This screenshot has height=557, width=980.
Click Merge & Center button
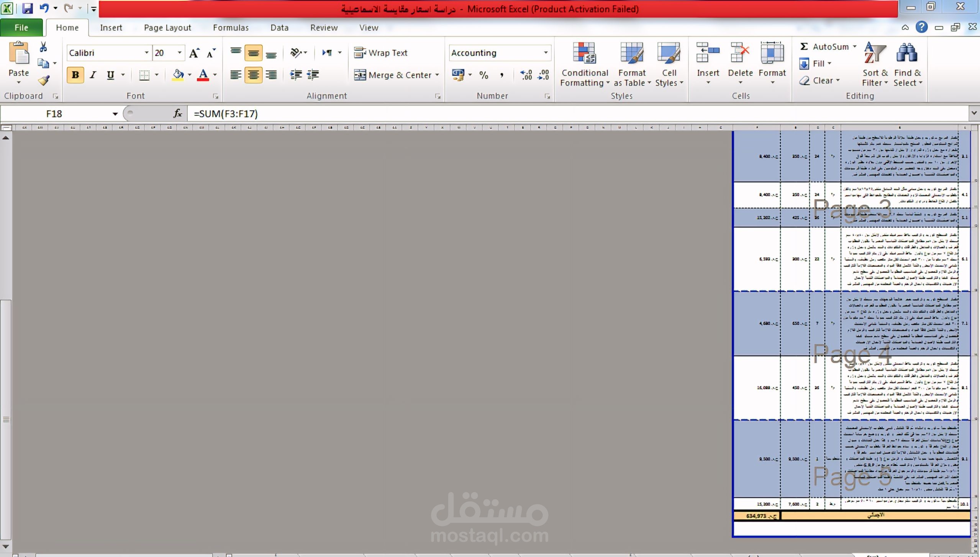tap(393, 75)
